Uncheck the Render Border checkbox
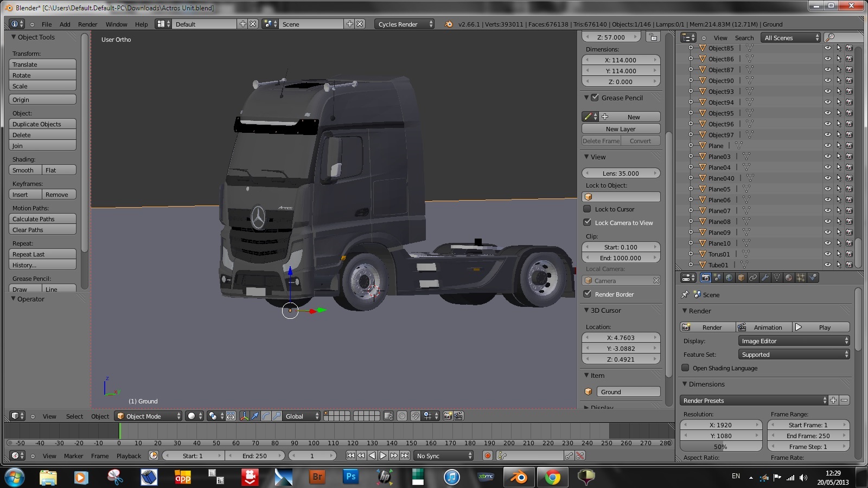 click(587, 294)
